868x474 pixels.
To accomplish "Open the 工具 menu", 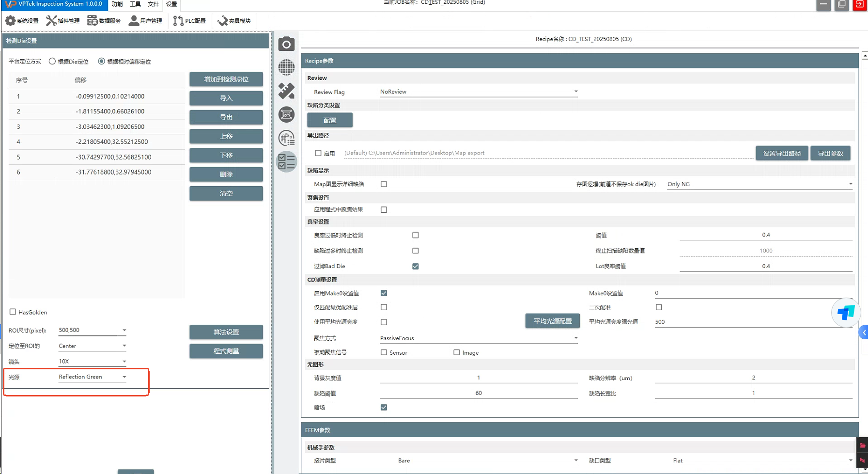I will [x=135, y=4].
